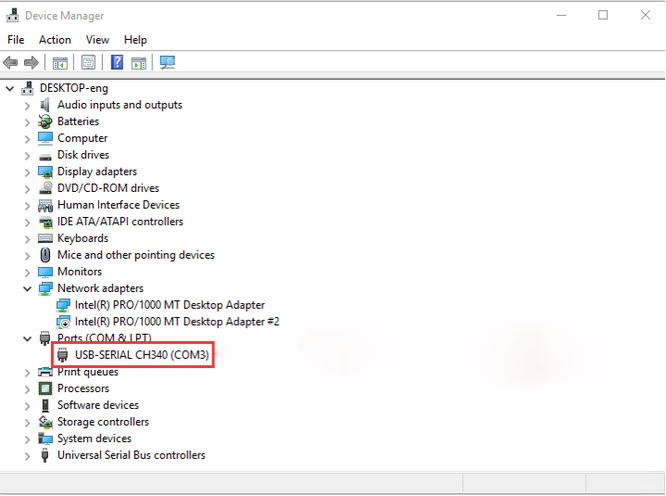Open the Action menu
Screen dimensions: 666x496
click(55, 40)
